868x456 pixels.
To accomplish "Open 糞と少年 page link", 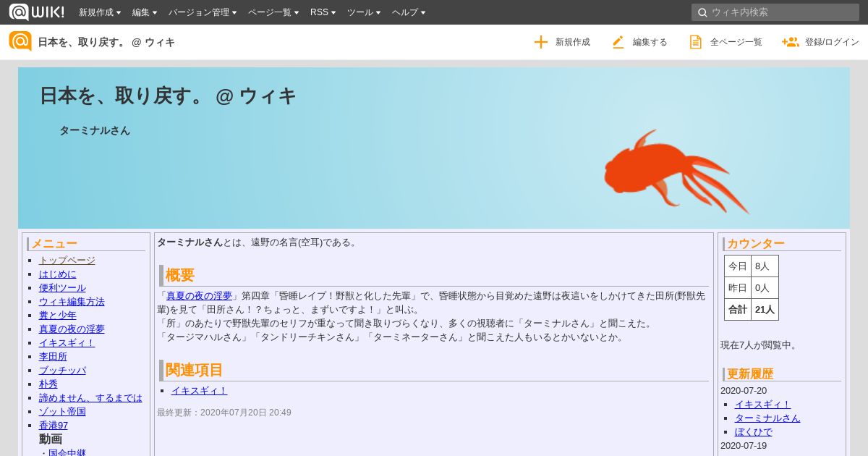I will [58, 315].
